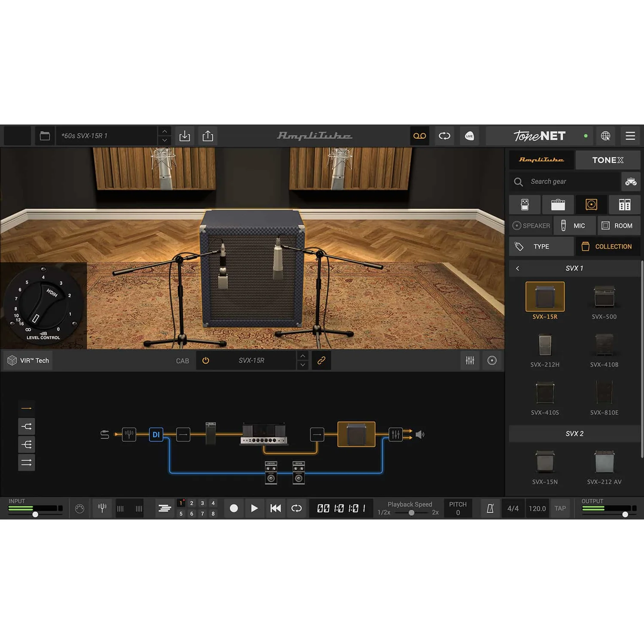Click the save preset download icon
Image resolution: width=644 pixels, height=644 pixels.
click(185, 136)
